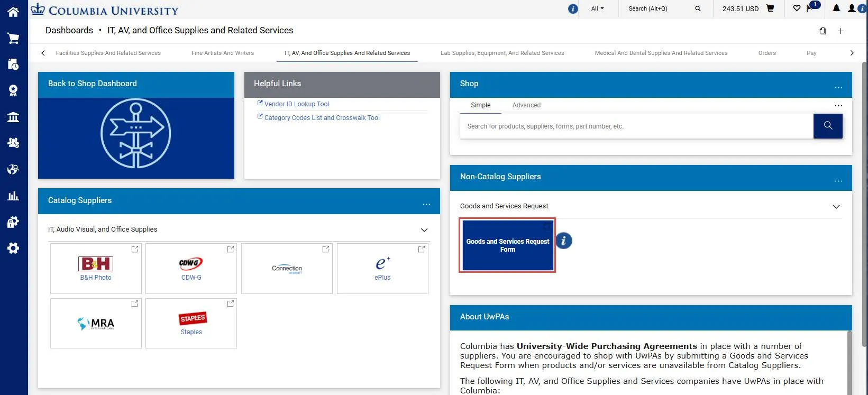Open the All search scope dropdown
Screen dimensions: 868x395
(x=597, y=8)
